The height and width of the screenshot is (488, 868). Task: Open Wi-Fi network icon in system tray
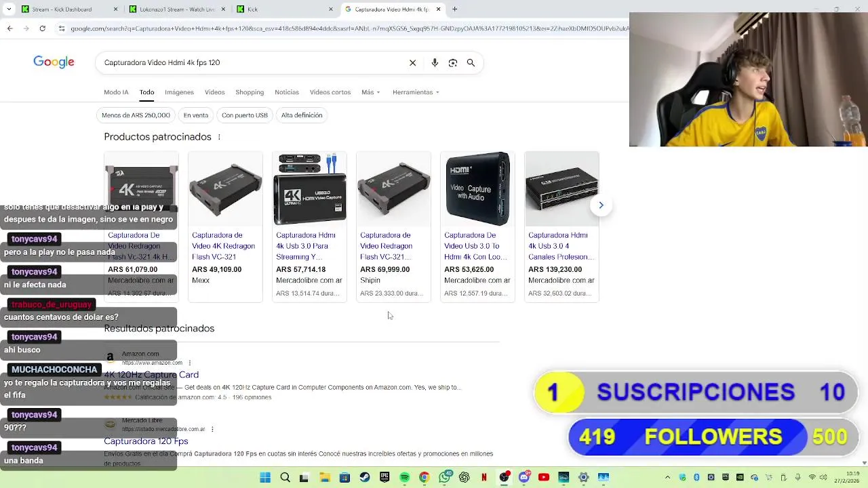(x=812, y=477)
